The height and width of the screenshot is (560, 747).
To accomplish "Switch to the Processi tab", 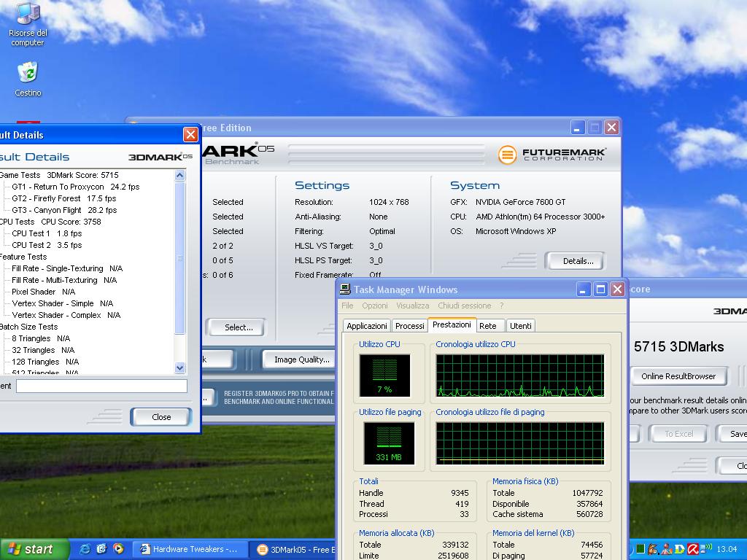I will [409, 326].
